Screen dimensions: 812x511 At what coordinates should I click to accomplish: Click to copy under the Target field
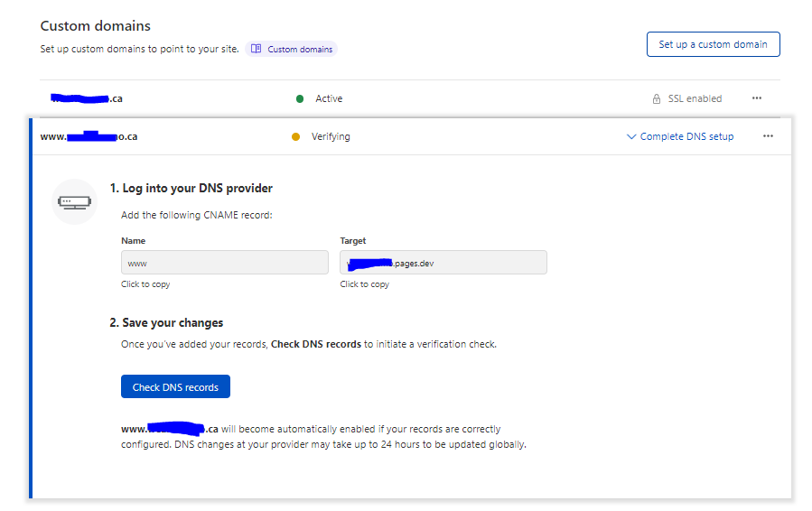(364, 284)
